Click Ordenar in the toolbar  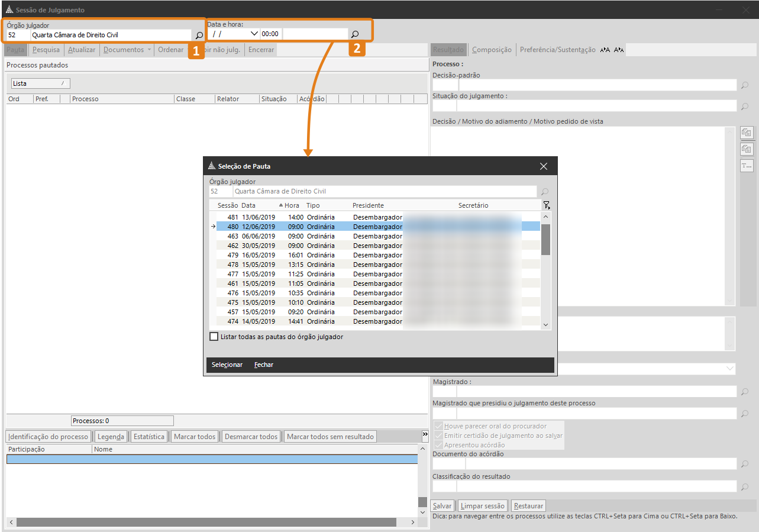(x=171, y=50)
